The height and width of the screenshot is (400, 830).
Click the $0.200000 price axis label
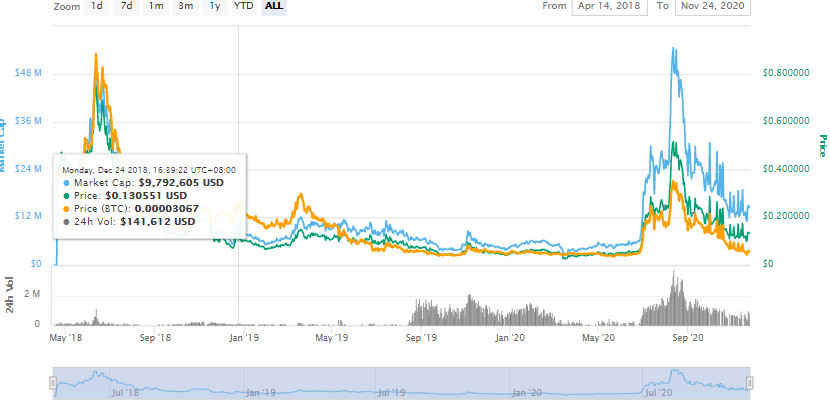tap(786, 216)
